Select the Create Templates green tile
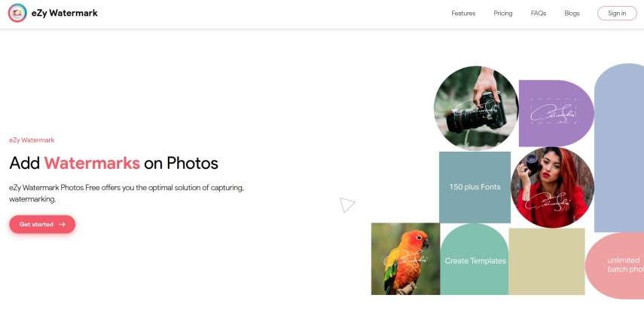The width and height of the screenshot is (644, 310). (475, 259)
